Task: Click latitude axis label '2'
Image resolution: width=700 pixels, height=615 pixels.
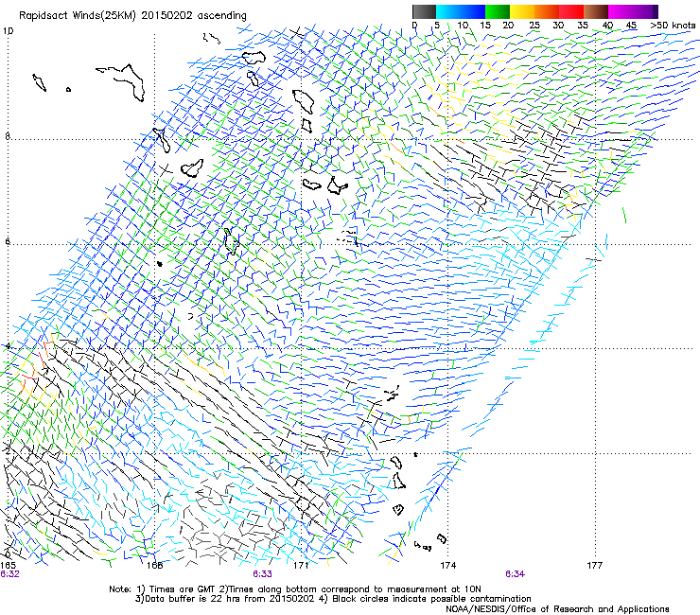Action: [8, 451]
